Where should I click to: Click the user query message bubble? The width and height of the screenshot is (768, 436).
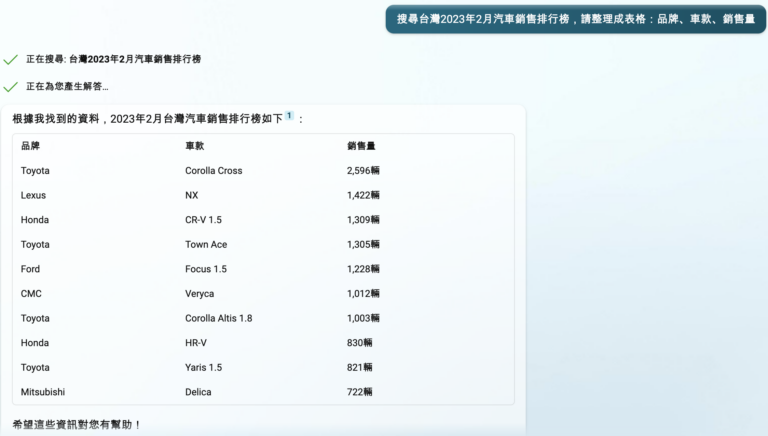tap(575, 19)
